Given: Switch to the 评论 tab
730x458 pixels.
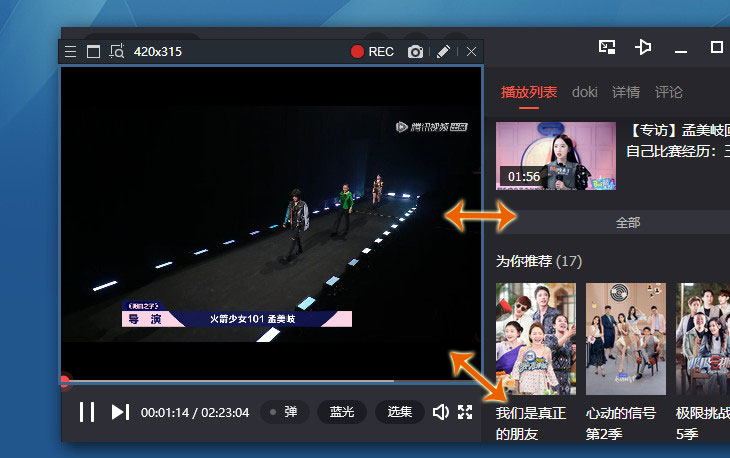Looking at the screenshot, I should (669, 92).
